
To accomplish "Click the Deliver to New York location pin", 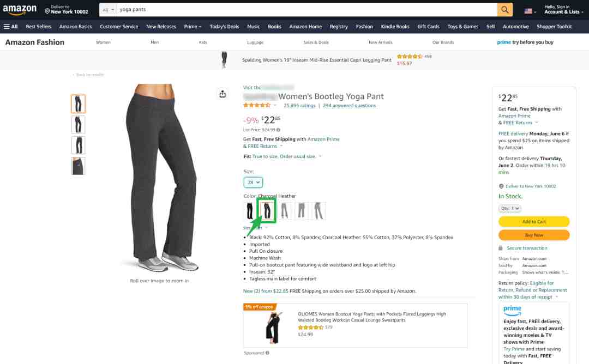I will point(47,11).
